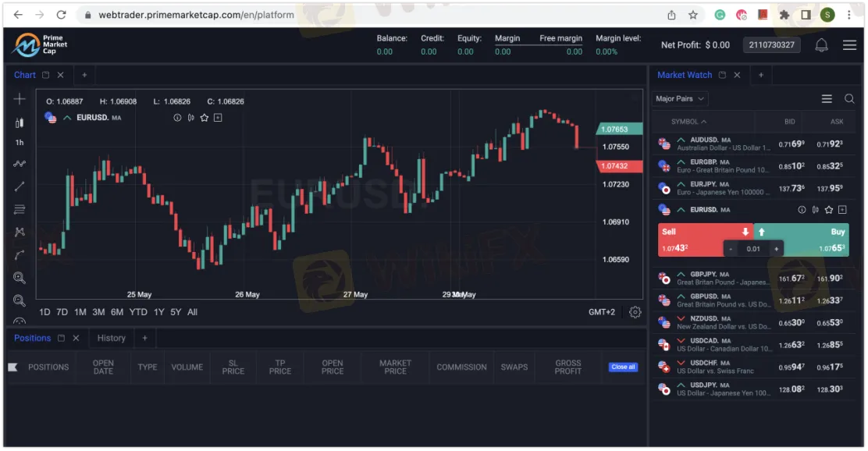Screen dimensions: 868x451
Task: Select the GBPJPY row
Action: [753, 279]
